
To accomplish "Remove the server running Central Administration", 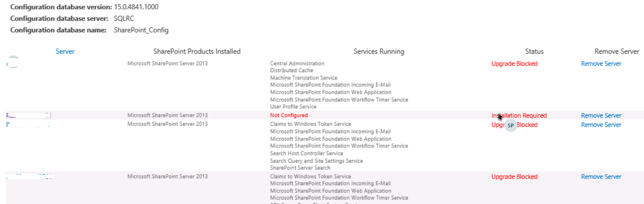I will point(601,63).
